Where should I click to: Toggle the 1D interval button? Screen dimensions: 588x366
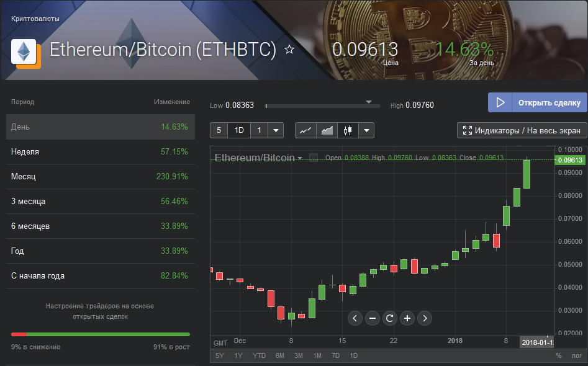coord(239,130)
